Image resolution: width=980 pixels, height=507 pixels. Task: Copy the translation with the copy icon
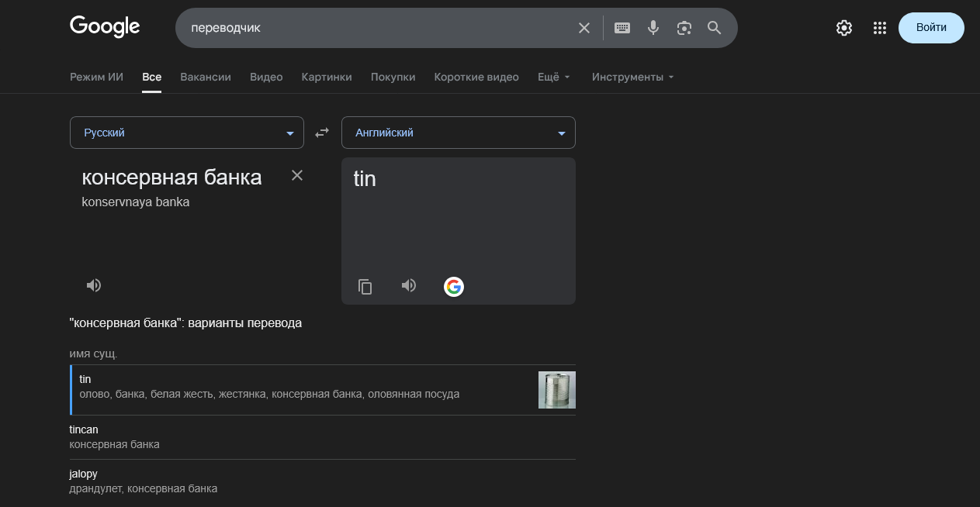pyautogui.click(x=365, y=287)
